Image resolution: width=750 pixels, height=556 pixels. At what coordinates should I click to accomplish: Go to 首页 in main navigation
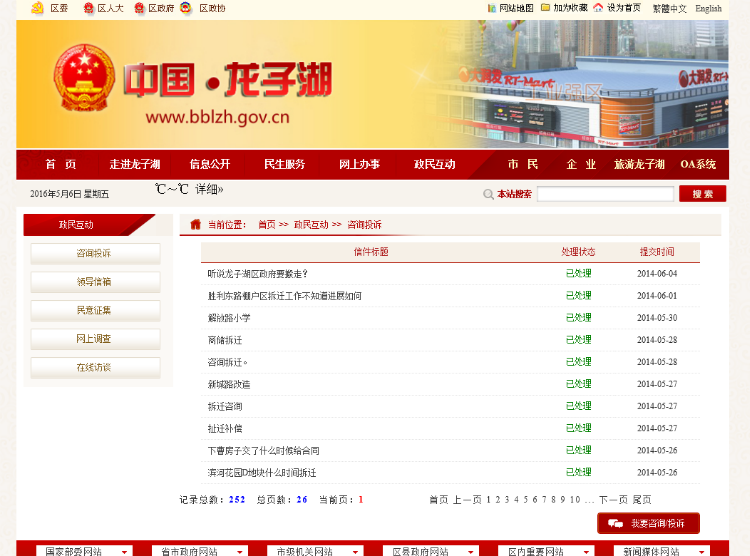tap(61, 165)
